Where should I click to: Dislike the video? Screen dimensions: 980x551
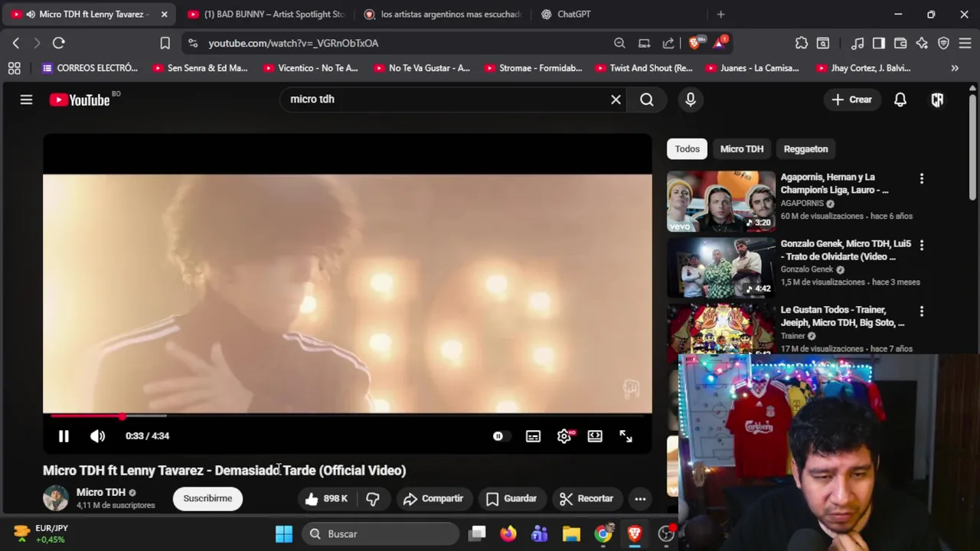(373, 499)
